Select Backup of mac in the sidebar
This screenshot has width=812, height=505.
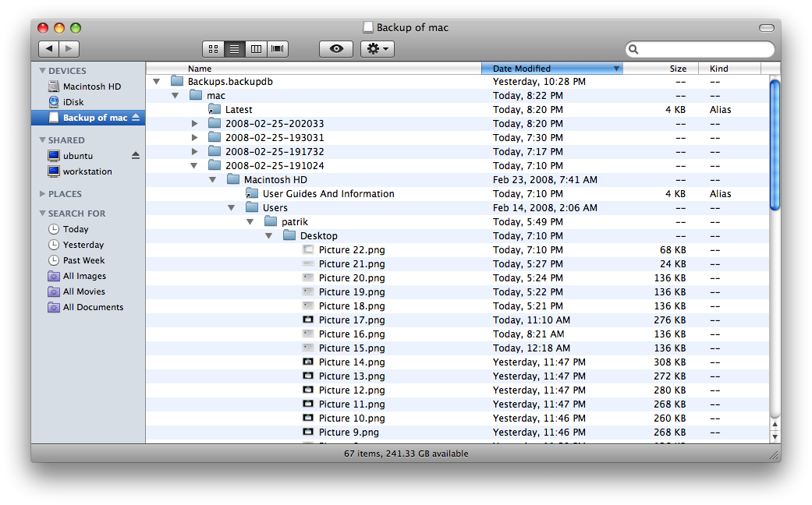[x=88, y=118]
